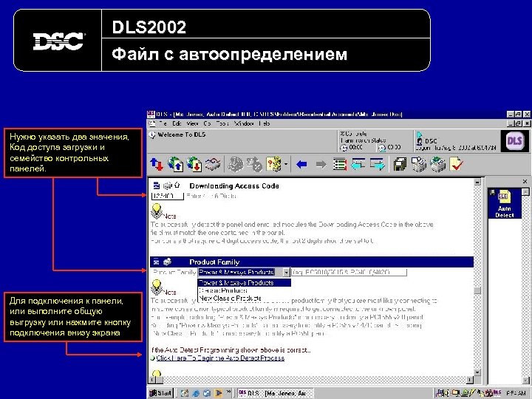This screenshot has width=532, height=399.
Task: Open the Window menu
Action: pos(243,123)
